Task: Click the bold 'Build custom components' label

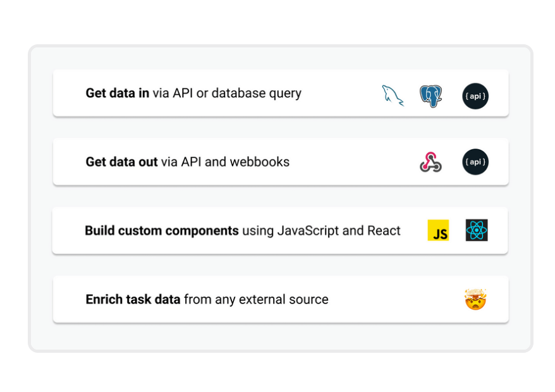Action: [161, 231]
